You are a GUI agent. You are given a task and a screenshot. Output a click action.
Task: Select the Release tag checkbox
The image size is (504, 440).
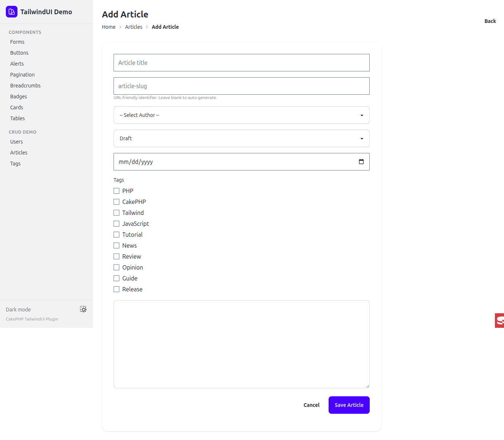pos(116,289)
